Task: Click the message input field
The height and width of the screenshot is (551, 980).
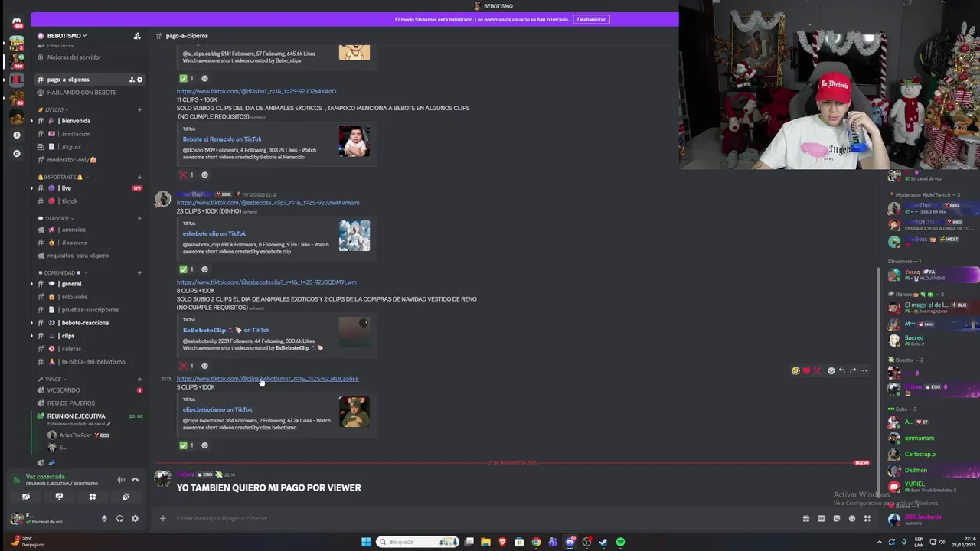Action: [x=482, y=518]
